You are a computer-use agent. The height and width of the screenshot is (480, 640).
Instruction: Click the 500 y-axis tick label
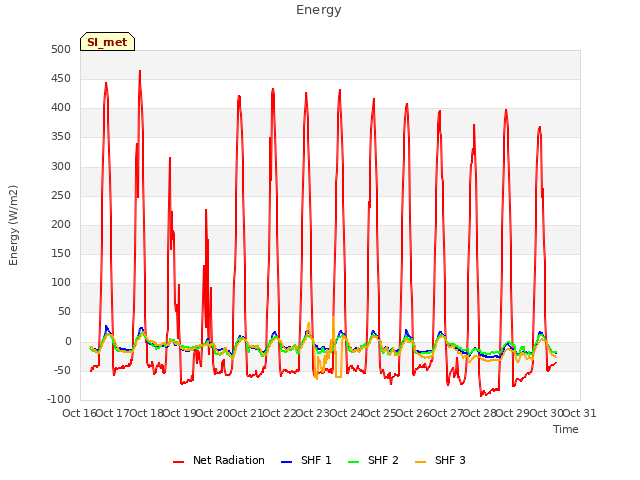pos(61,49)
